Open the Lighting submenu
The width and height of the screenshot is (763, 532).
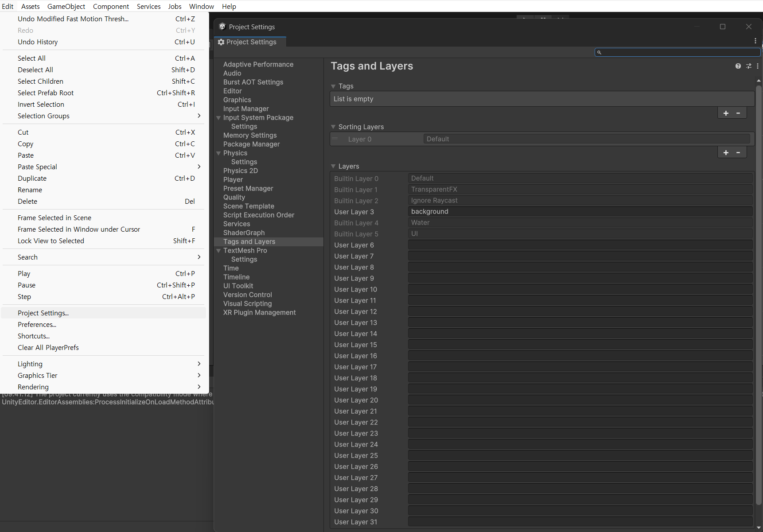(x=104, y=364)
